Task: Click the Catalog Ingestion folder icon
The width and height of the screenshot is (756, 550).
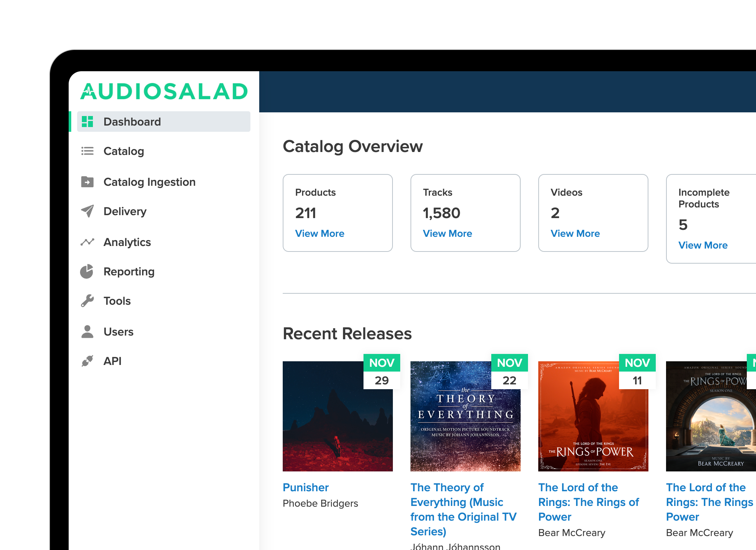Action: click(87, 182)
